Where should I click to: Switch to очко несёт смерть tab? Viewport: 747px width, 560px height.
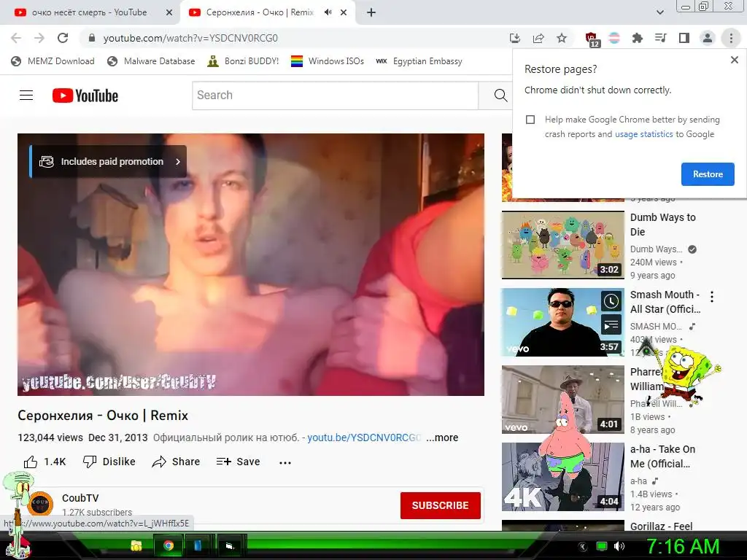[x=90, y=12]
